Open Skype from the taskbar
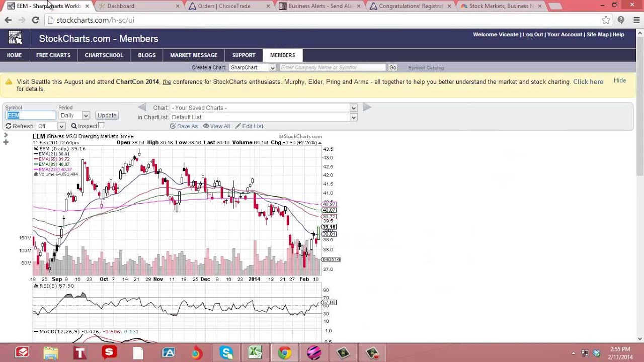Viewport: 644px width, 362px height. click(x=226, y=353)
